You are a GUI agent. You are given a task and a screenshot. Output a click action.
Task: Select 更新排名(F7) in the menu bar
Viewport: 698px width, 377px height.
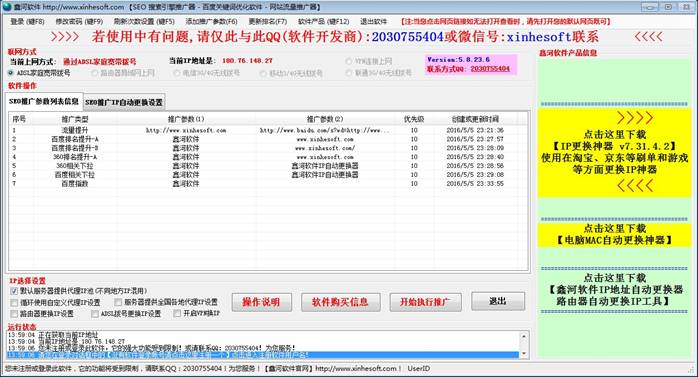(268, 21)
